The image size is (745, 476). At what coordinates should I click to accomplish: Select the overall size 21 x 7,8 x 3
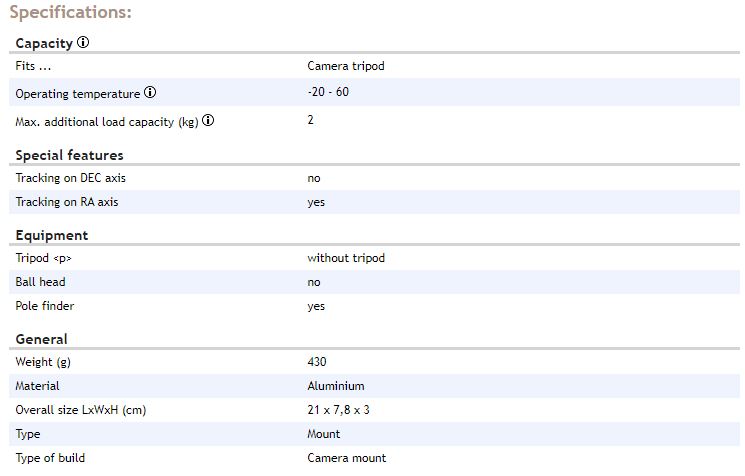click(x=338, y=410)
